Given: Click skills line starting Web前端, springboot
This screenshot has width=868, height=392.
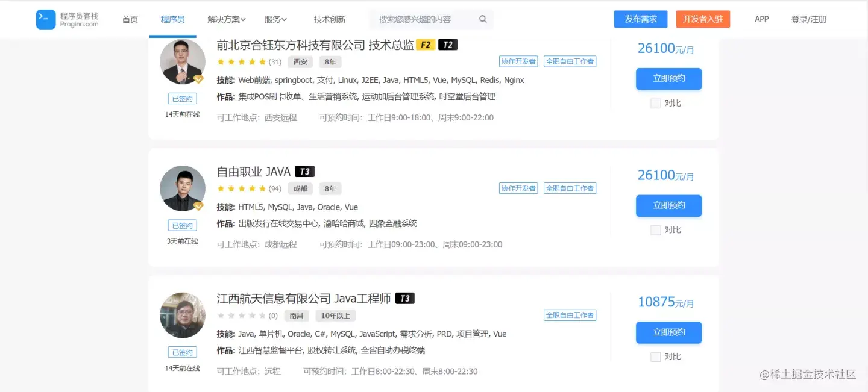Looking at the screenshot, I should 371,80.
